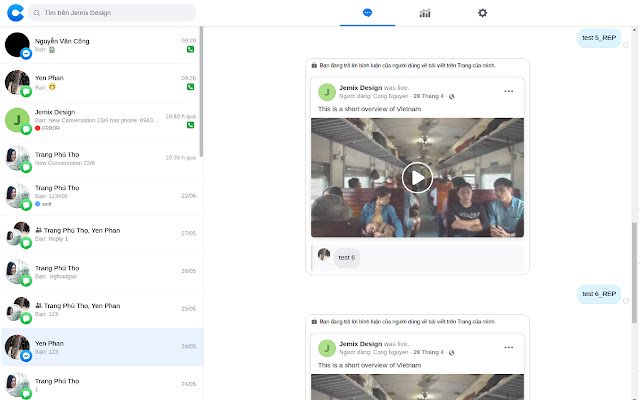Click the second post video thumbnail
640x400 pixels.
pos(417,387)
